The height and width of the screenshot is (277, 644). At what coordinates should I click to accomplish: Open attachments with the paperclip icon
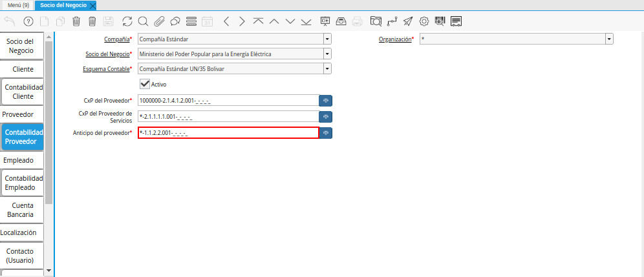[x=159, y=21]
